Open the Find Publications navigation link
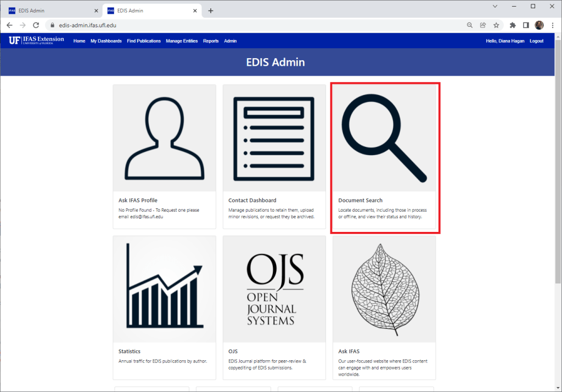This screenshot has height=392, width=562. pos(143,40)
